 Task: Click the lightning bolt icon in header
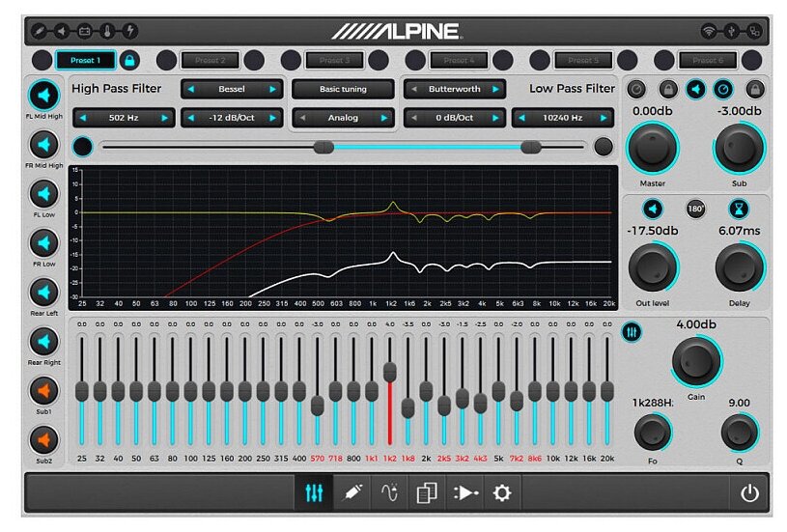(130, 31)
